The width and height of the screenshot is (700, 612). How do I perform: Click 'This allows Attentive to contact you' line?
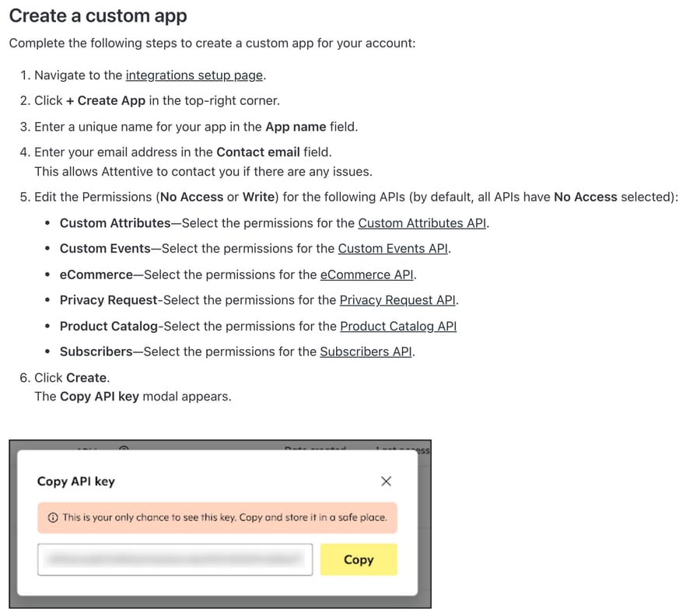[203, 171]
